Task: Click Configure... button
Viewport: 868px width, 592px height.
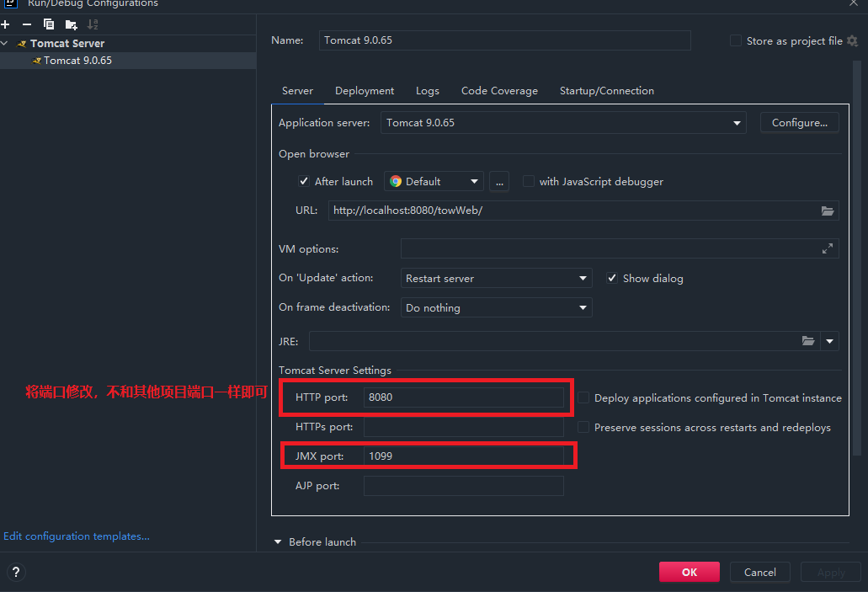Action: 799,122
